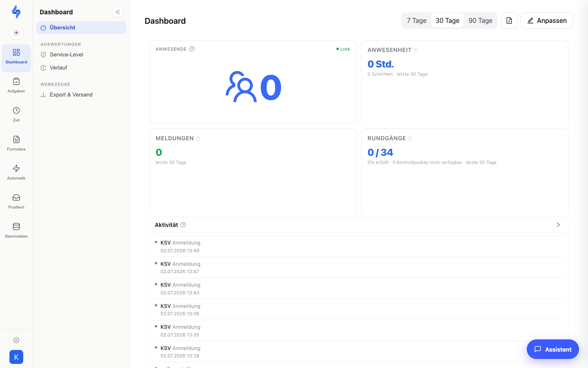The height and width of the screenshot is (368, 588).
Task: Open settings via gear icon
Action: (16, 340)
